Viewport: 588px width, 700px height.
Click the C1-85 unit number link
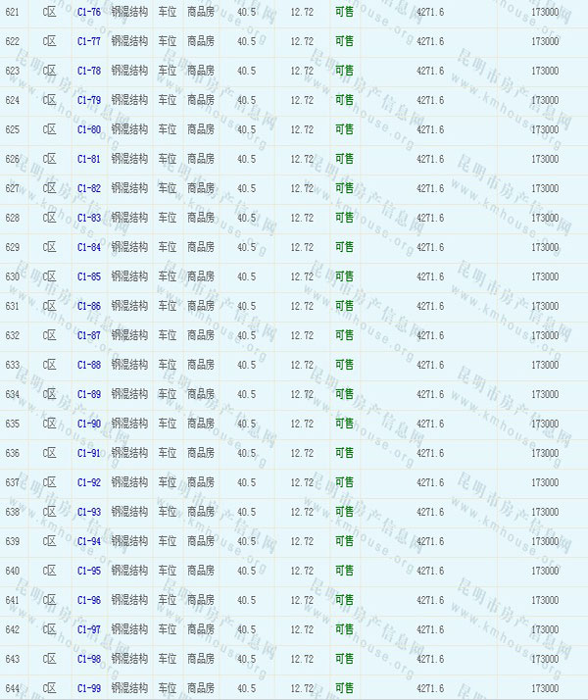coord(88,276)
